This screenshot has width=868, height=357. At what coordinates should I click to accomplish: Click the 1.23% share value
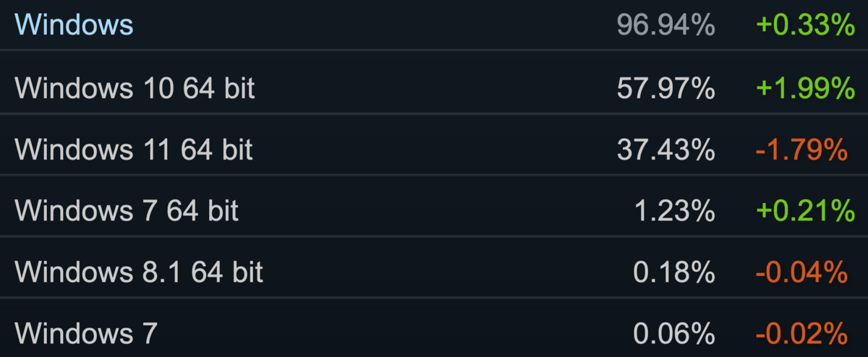coord(674,211)
